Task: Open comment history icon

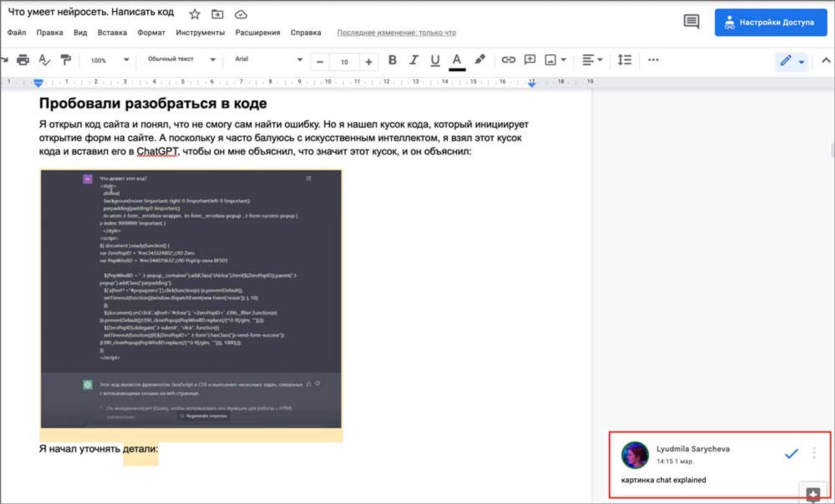Action: point(691,21)
